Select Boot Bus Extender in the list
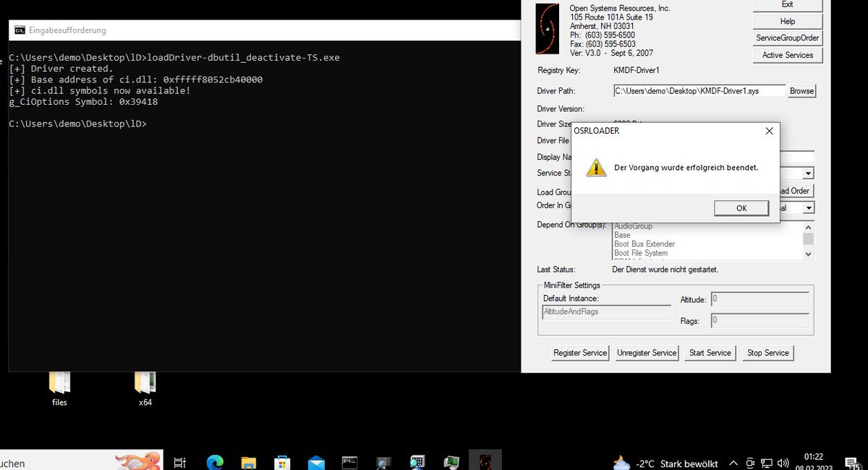 pos(645,244)
